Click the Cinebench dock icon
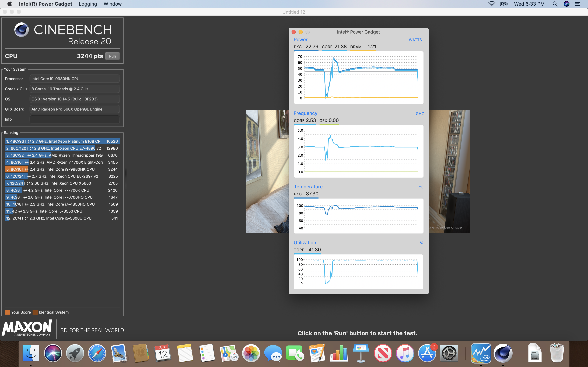 tap(503, 353)
